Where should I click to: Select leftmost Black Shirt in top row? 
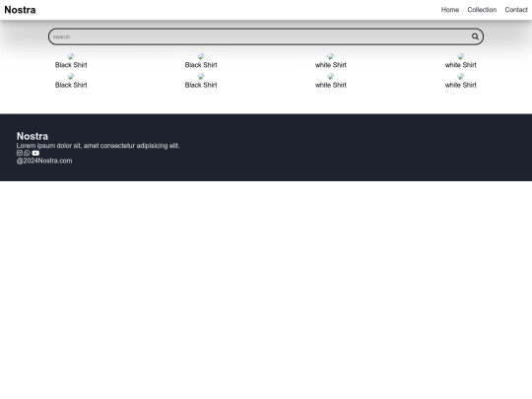tap(71, 61)
